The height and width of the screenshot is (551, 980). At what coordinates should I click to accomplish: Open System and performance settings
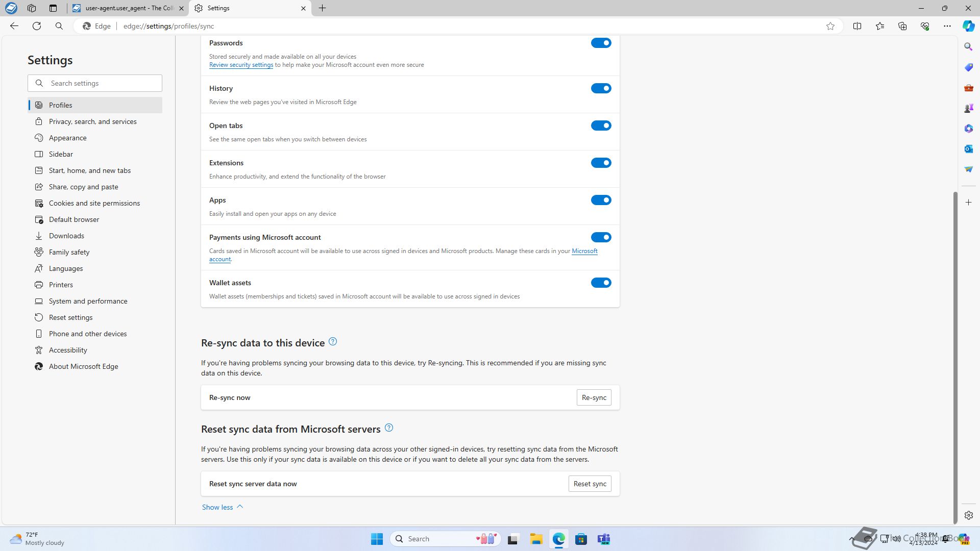(95, 302)
